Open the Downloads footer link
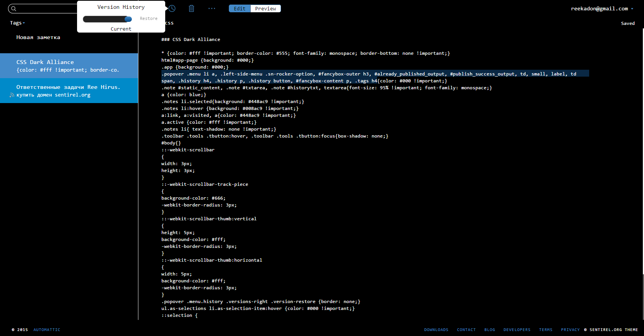This screenshot has height=336, width=644. point(436,329)
